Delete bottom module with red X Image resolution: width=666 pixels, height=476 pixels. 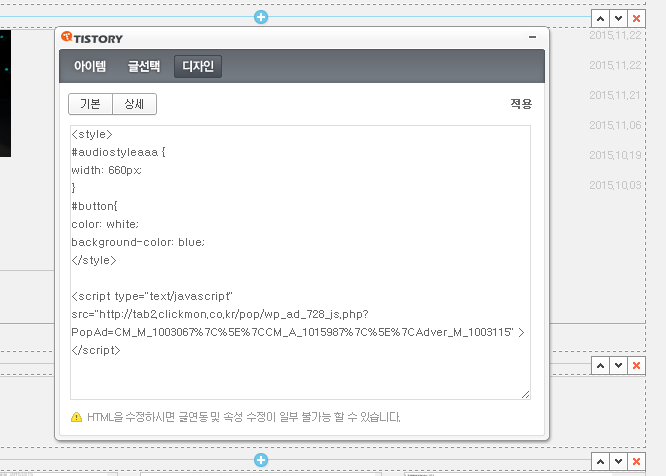tap(636, 462)
